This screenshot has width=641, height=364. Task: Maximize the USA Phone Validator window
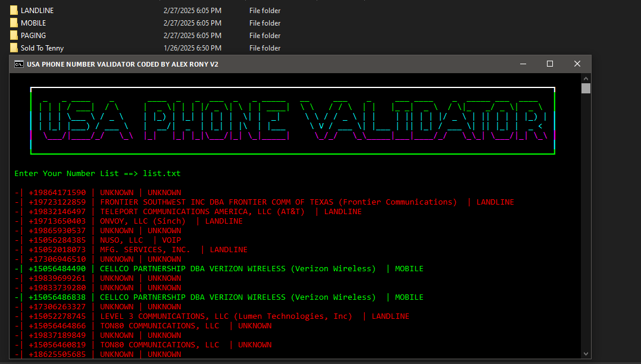pyautogui.click(x=549, y=64)
